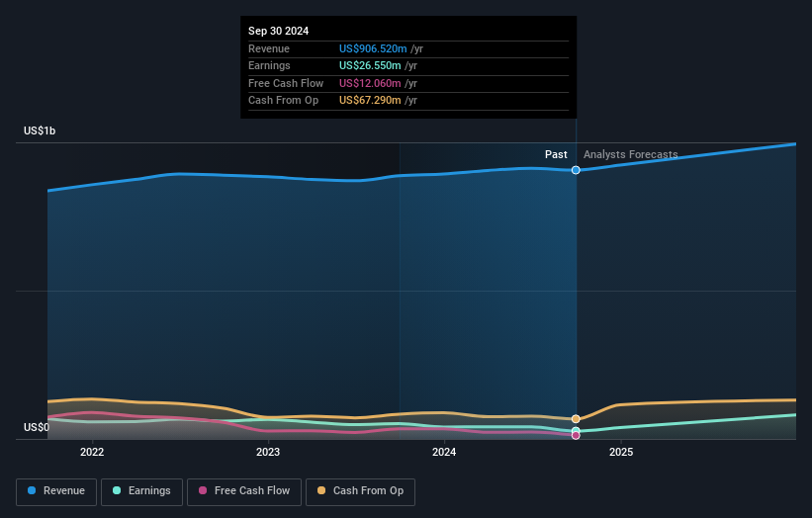Click the teal Earnings data point marker

coord(576,431)
